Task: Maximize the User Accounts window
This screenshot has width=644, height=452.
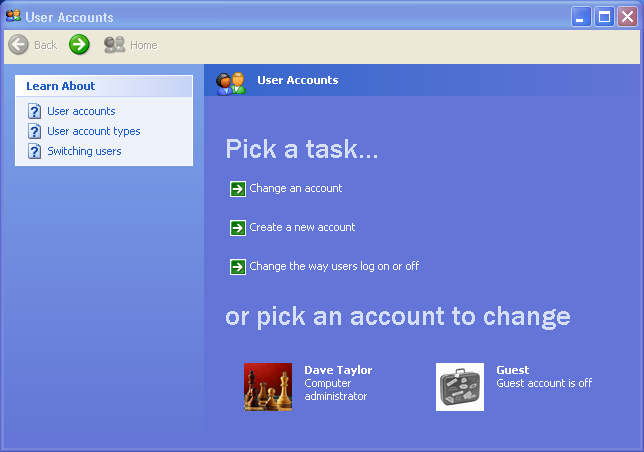Action: pyautogui.click(x=604, y=17)
